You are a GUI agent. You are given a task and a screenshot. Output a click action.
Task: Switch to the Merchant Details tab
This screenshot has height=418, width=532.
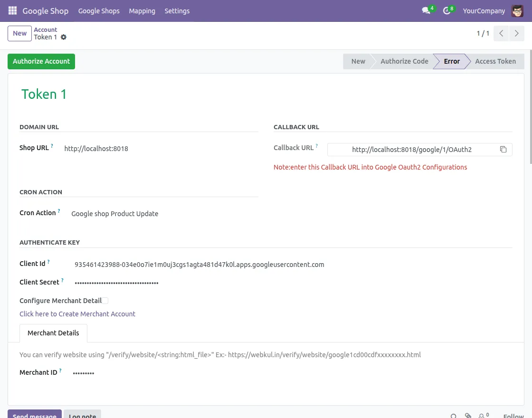click(53, 333)
